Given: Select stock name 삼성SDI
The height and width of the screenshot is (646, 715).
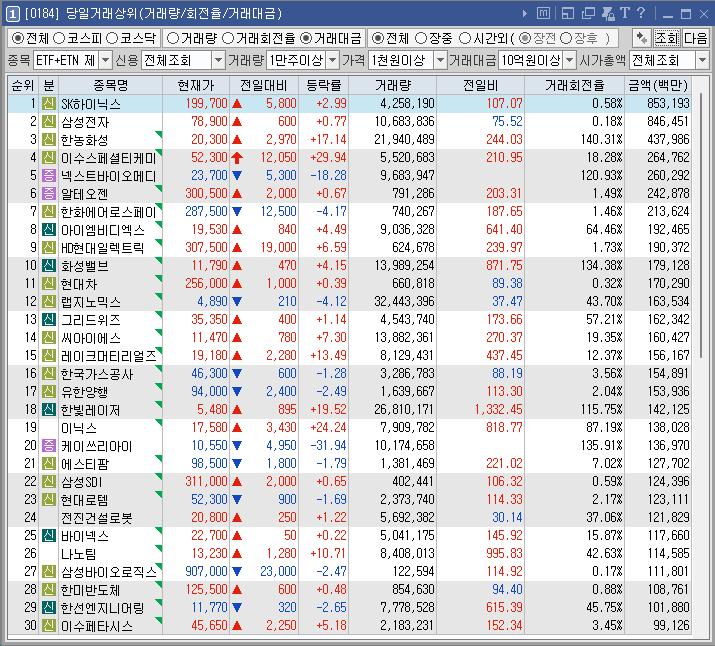Looking at the screenshot, I should (82, 482).
